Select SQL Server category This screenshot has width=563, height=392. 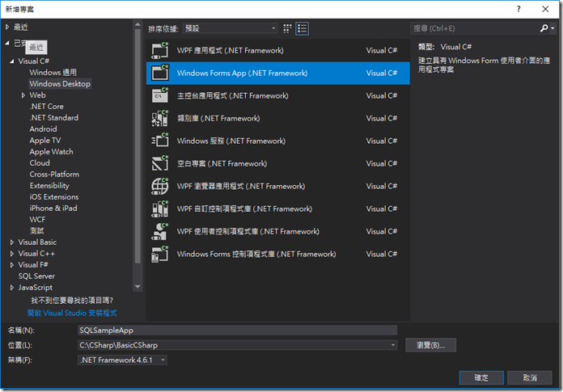pyautogui.click(x=36, y=276)
